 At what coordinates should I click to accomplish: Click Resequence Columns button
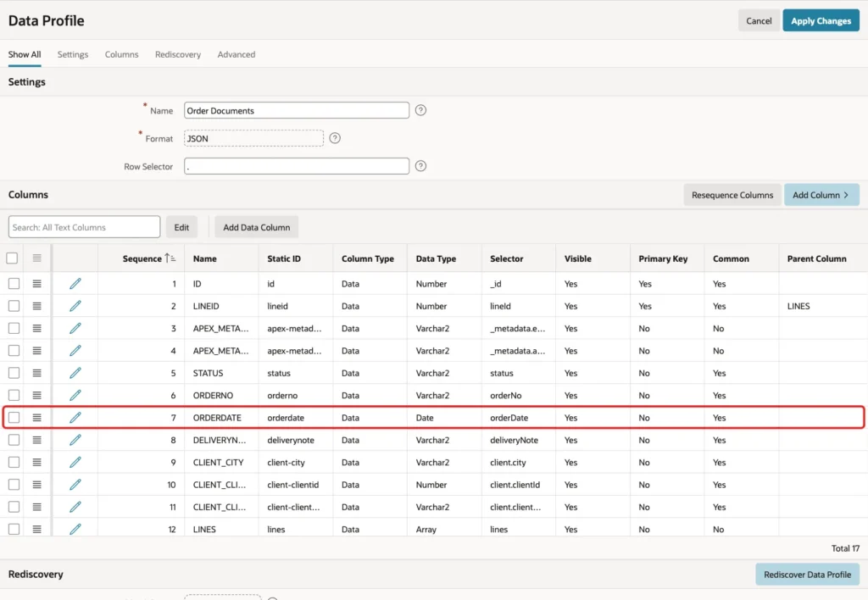coord(732,195)
